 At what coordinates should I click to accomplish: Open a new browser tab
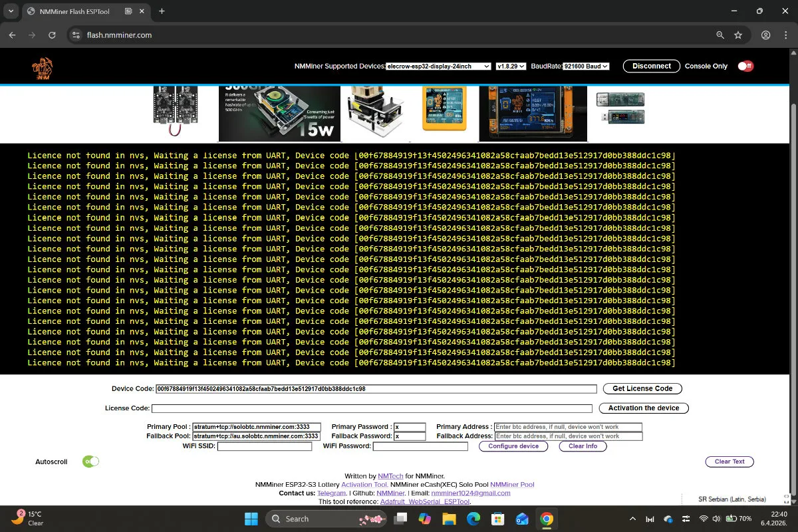[x=162, y=11]
